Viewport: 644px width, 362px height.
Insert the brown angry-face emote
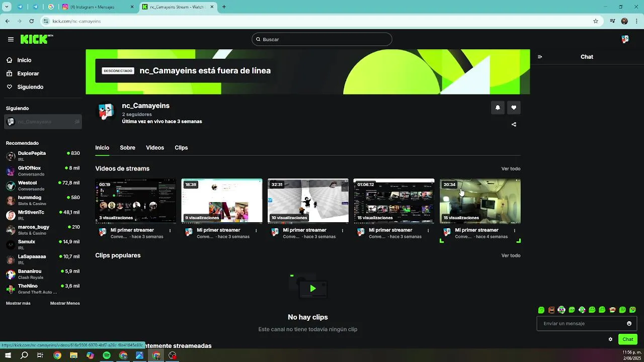tap(551, 310)
